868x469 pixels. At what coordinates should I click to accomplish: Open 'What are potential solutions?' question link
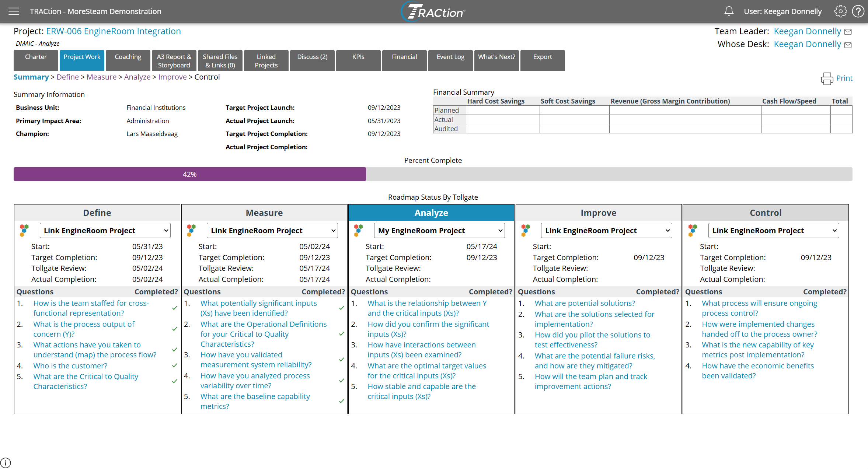point(585,303)
